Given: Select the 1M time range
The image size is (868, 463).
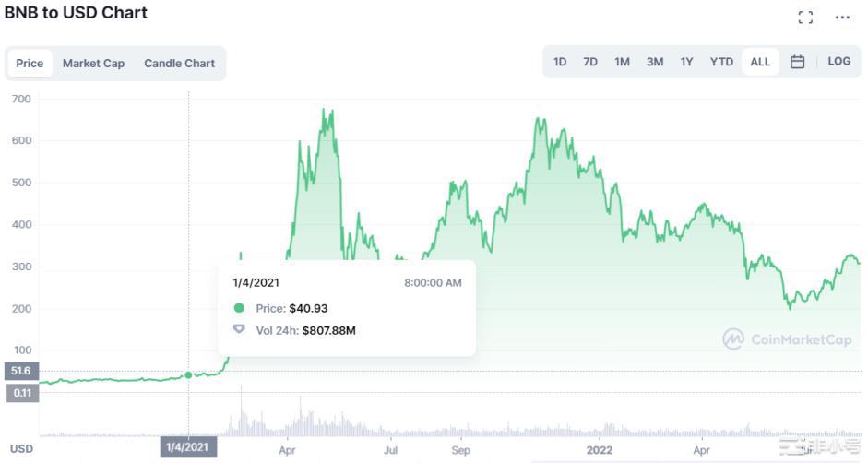Looking at the screenshot, I should pyautogui.click(x=623, y=62).
